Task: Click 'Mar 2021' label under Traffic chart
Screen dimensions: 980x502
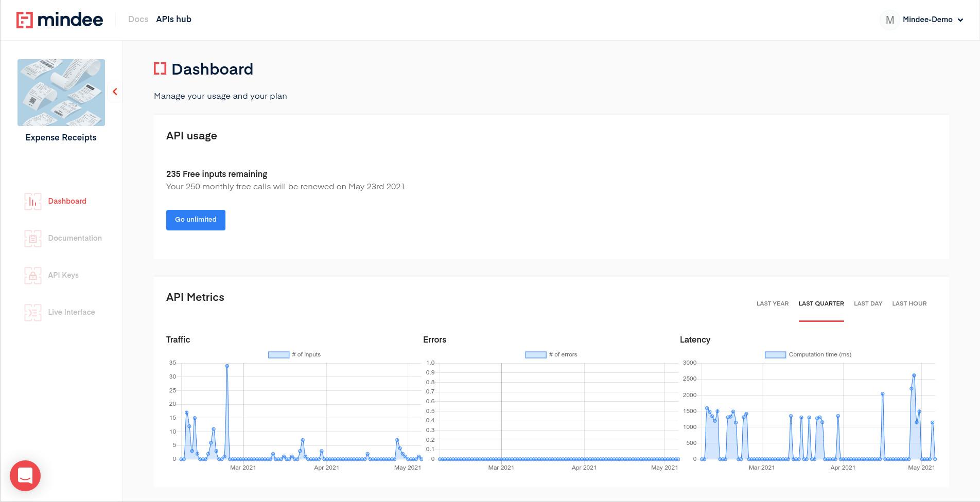Action: click(243, 468)
